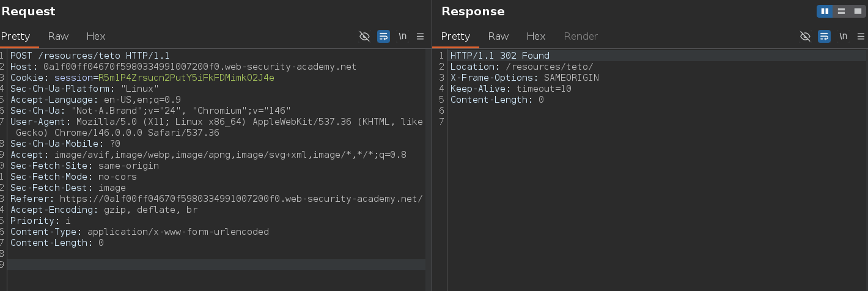Screen dimensions: 868x291
Task: Toggle line wrap icon in Response panel
Action: pos(825,37)
